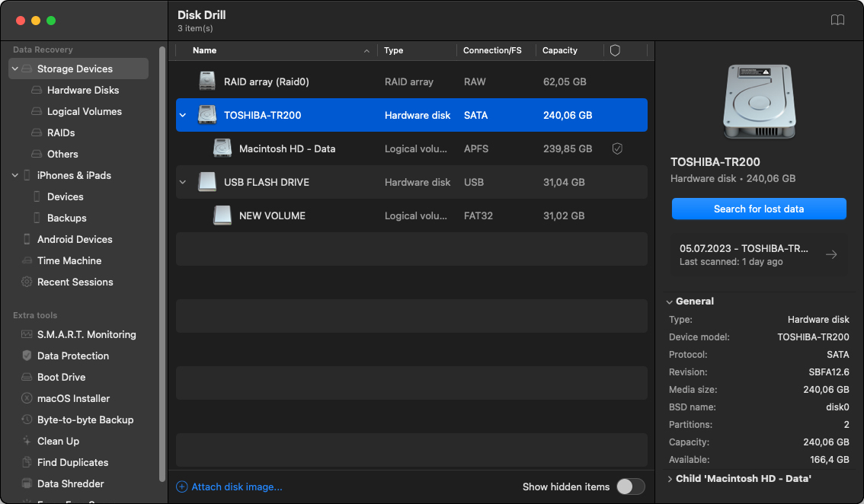Click the '166,4 GB' available value
Image resolution: width=864 pixels, height=504 pixels.
click(829, 460)
